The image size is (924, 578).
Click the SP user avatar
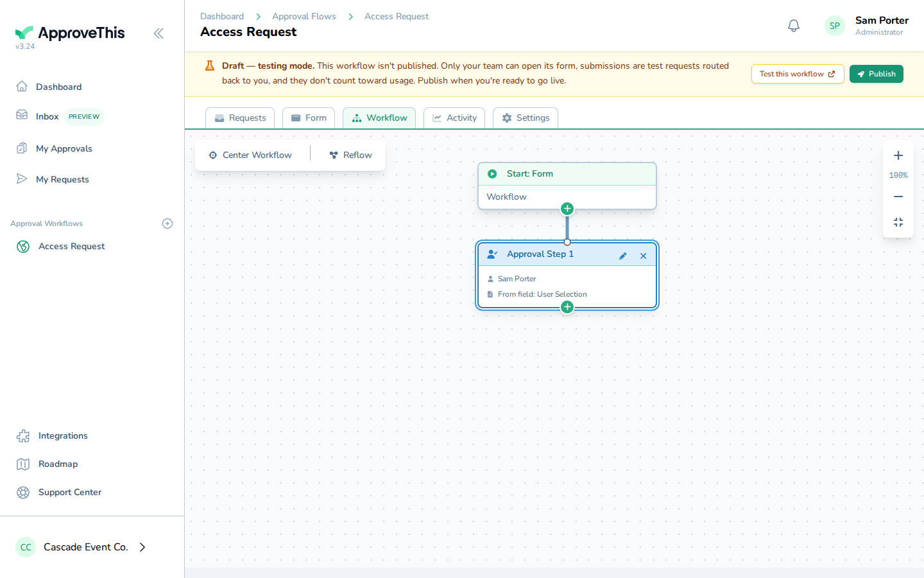835,26
